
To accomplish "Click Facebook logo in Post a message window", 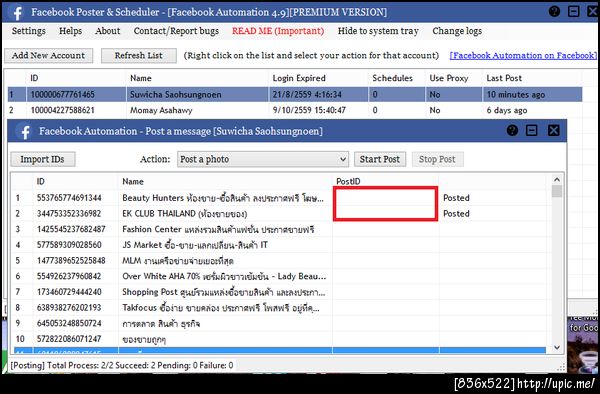I will (x=25, y=132).
